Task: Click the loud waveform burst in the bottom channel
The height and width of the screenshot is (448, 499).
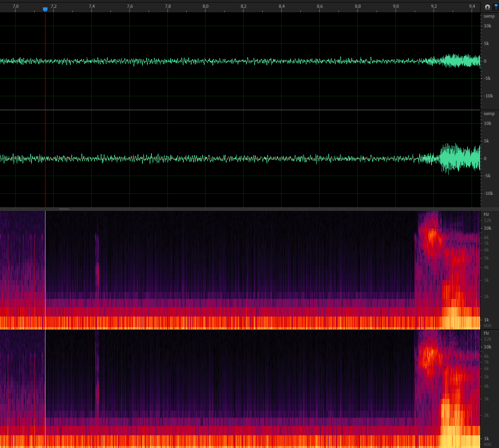Action: pyautogui.click(x=454, y=158)
